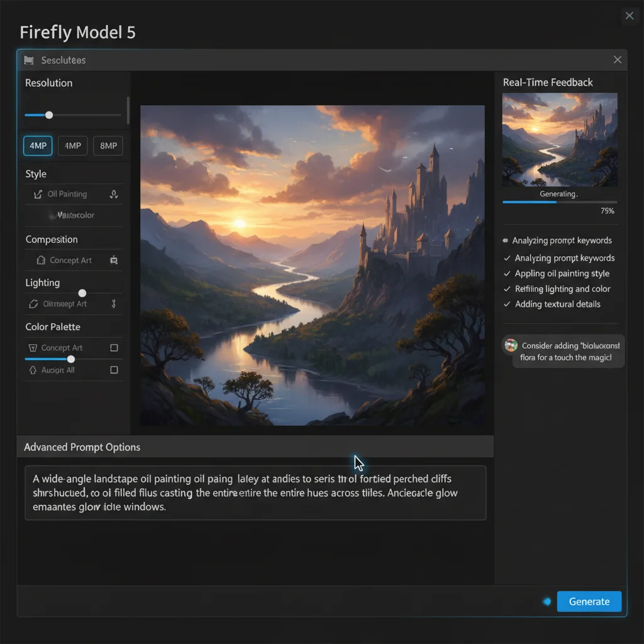This screenshot has width=644, height=644.
Task: Click the Generate button
Action: 589,601
